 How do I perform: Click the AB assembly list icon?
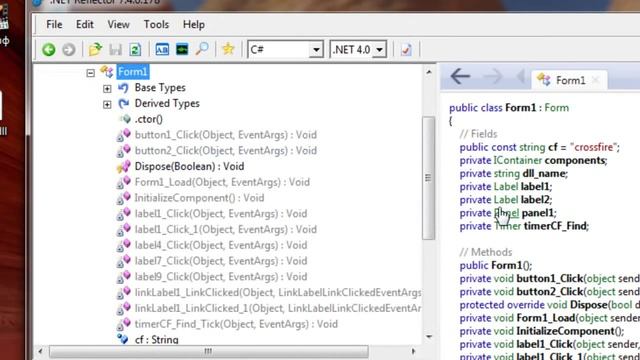pyautogui.click(x=162, y=49)
